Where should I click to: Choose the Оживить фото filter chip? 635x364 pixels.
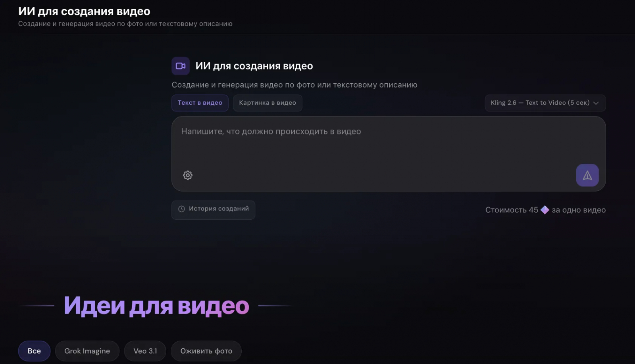(x=206, y=351)
